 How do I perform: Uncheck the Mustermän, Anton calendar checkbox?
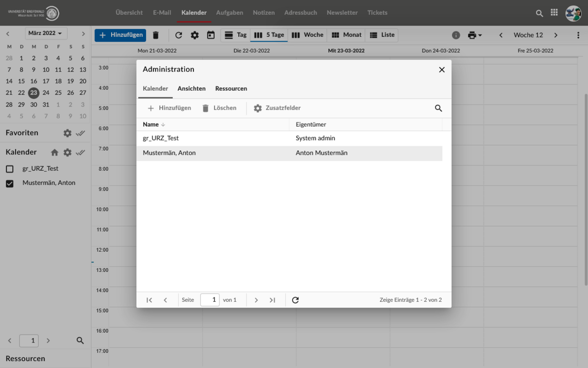pos(10,184)
